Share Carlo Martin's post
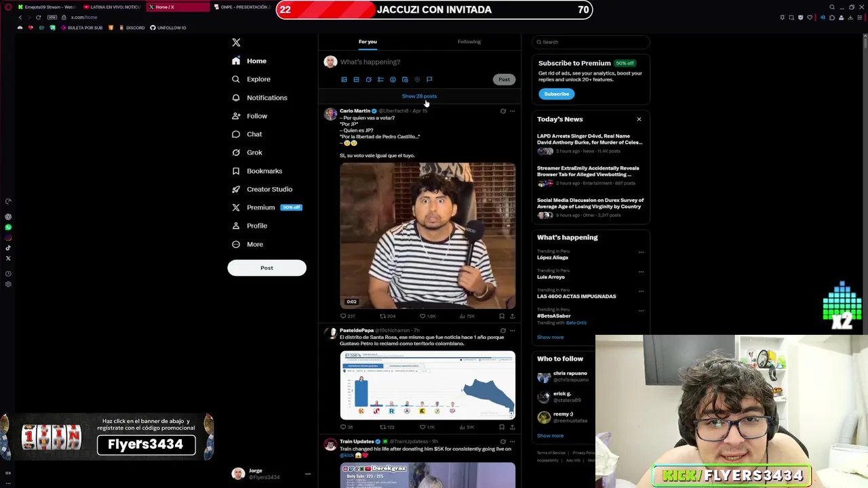 click(512, 316)
